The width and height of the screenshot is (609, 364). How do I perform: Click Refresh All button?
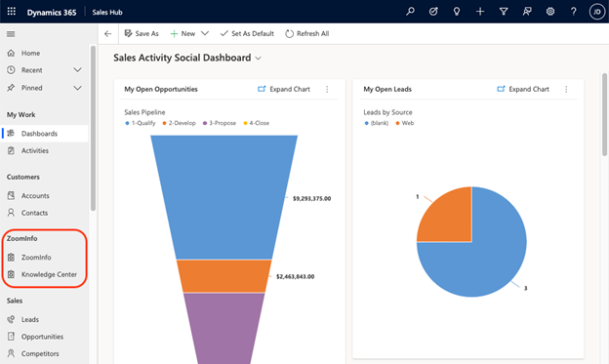pos(306,34)
